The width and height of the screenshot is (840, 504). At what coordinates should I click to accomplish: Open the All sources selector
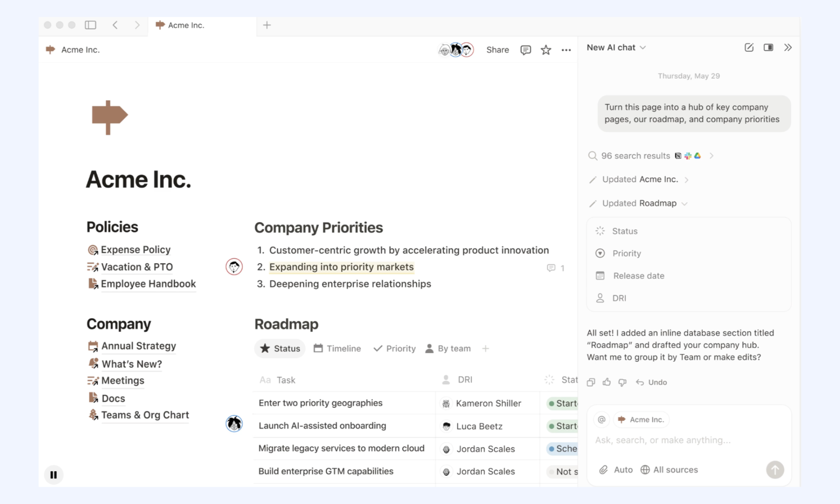point(669,470)
